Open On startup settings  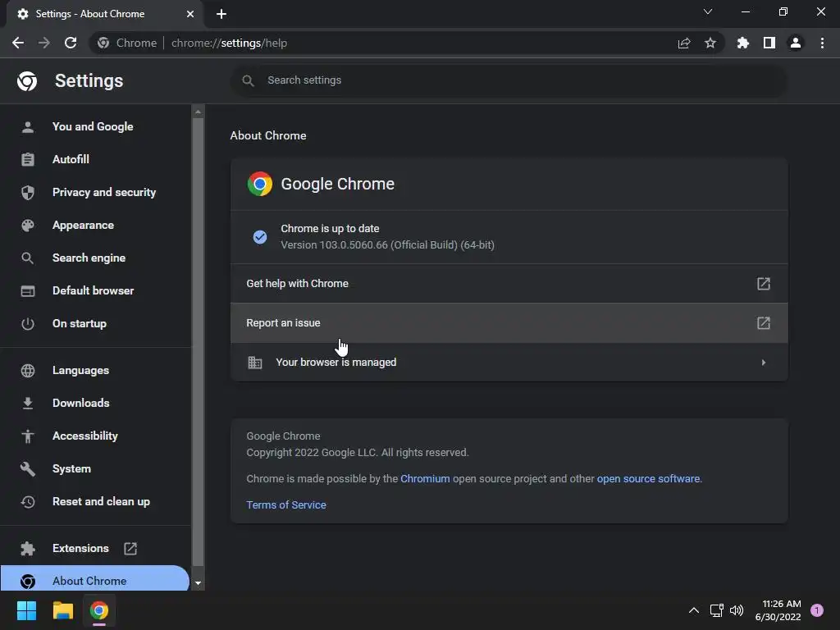coord(95,323)
